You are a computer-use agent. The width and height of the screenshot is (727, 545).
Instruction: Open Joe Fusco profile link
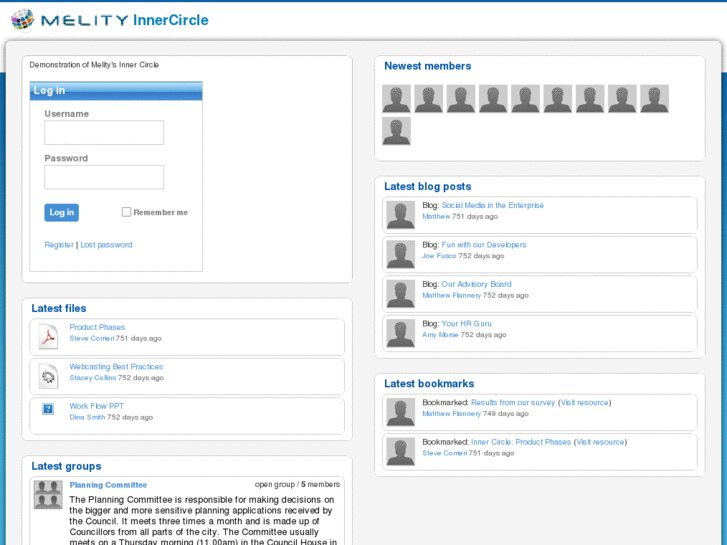click(439, 256)
